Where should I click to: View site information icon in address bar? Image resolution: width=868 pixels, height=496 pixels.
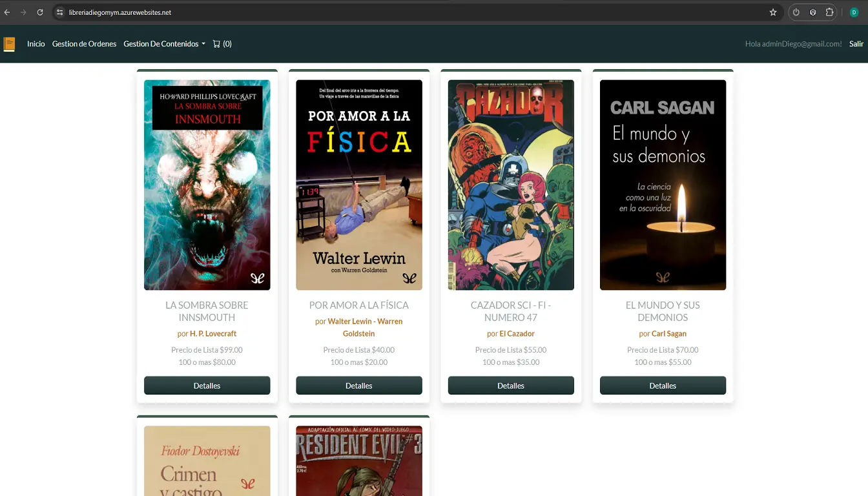pos(59,12)
